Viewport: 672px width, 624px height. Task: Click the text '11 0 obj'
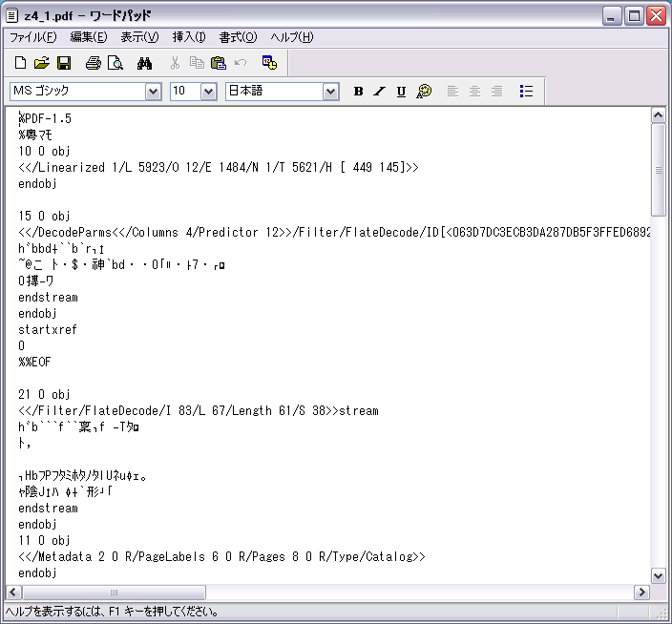[x=44, y=540]
